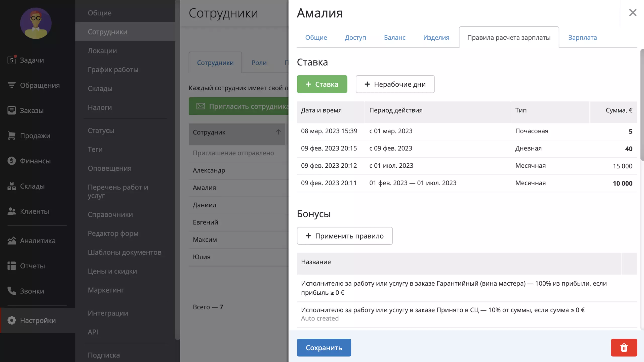Click the plus icon on the Ставка button
This screenshot has height=362, width=644.
coord(308,84)
